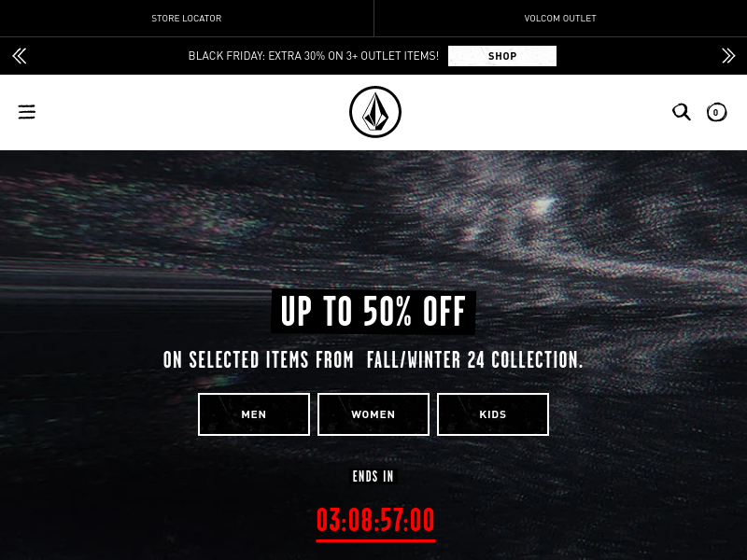View the shopping cart showing 0
Image resolution: width=747 pixels, height=560 pixels.
(716, 112)
